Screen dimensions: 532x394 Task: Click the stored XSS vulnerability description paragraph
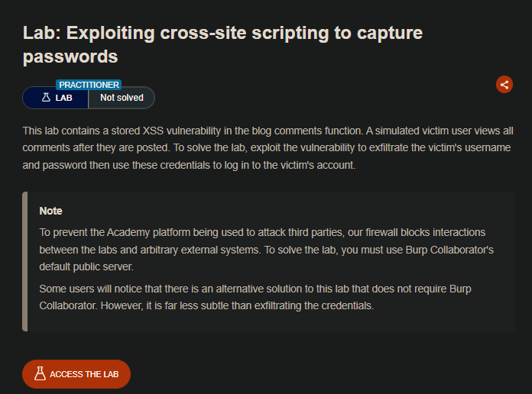(266, 148)
